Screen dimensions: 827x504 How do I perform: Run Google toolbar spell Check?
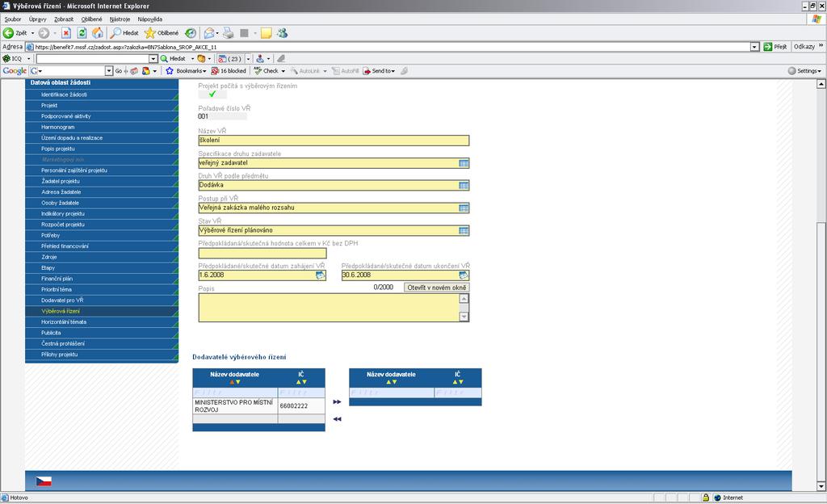(x=267, y=70)
